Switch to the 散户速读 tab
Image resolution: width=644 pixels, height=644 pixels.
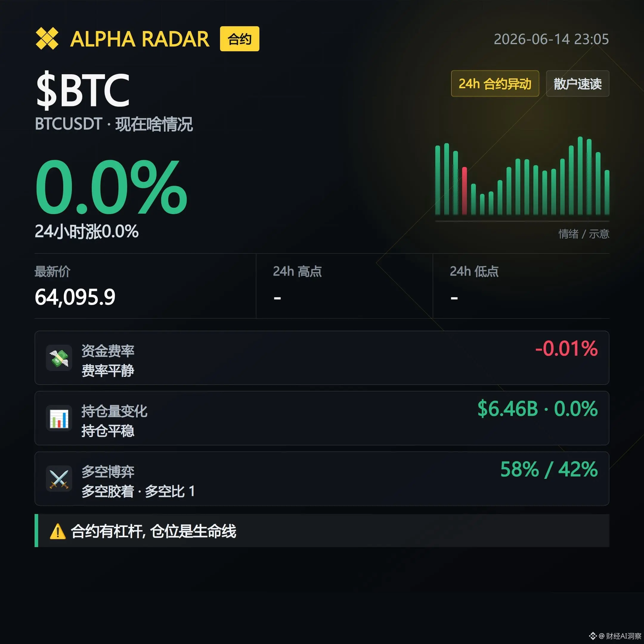coord(578,84)
